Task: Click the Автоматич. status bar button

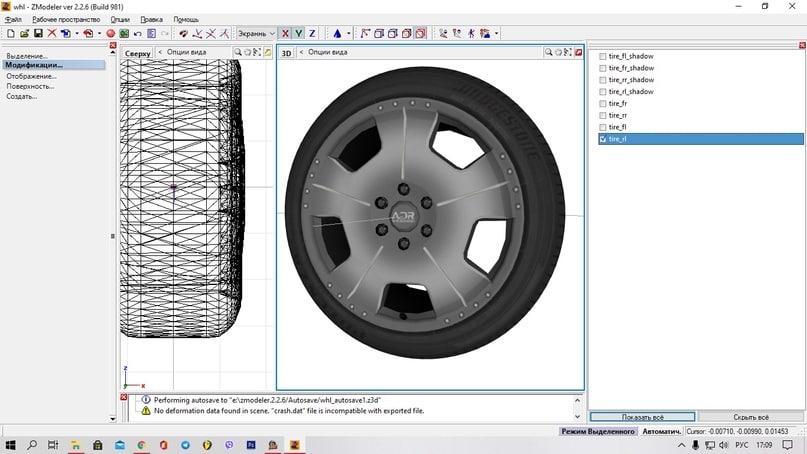Action: click(661, 431)
